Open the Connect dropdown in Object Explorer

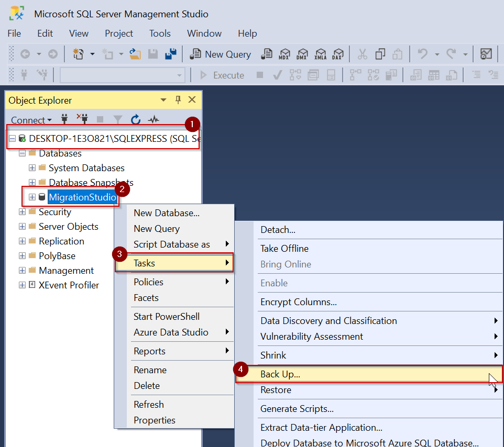tap(31, 120)
